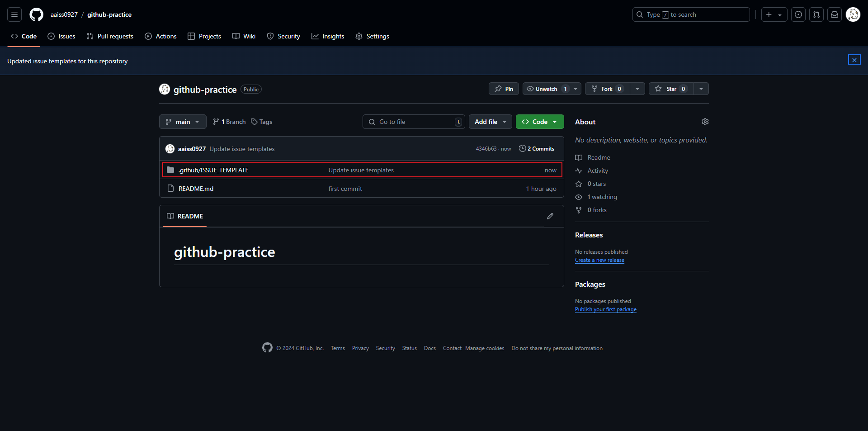Open the notifications inbox icon

pos(835,14)
